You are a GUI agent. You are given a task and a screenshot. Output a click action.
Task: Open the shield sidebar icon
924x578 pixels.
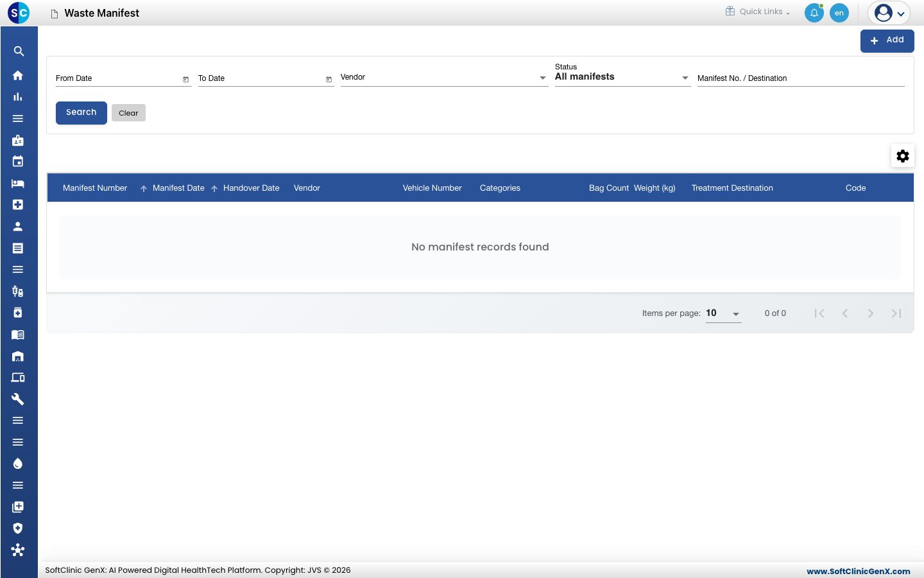(x=18, y=528)
